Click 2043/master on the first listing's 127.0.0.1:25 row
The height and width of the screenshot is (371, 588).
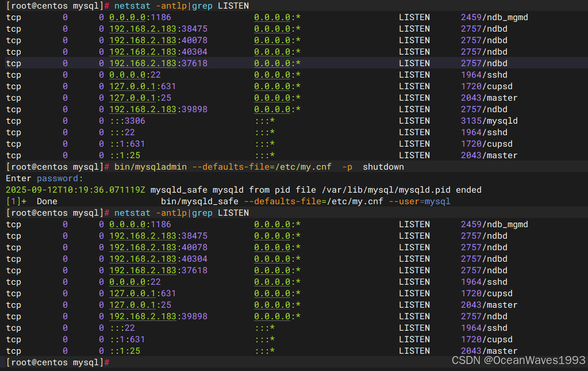tap(489, 98)
